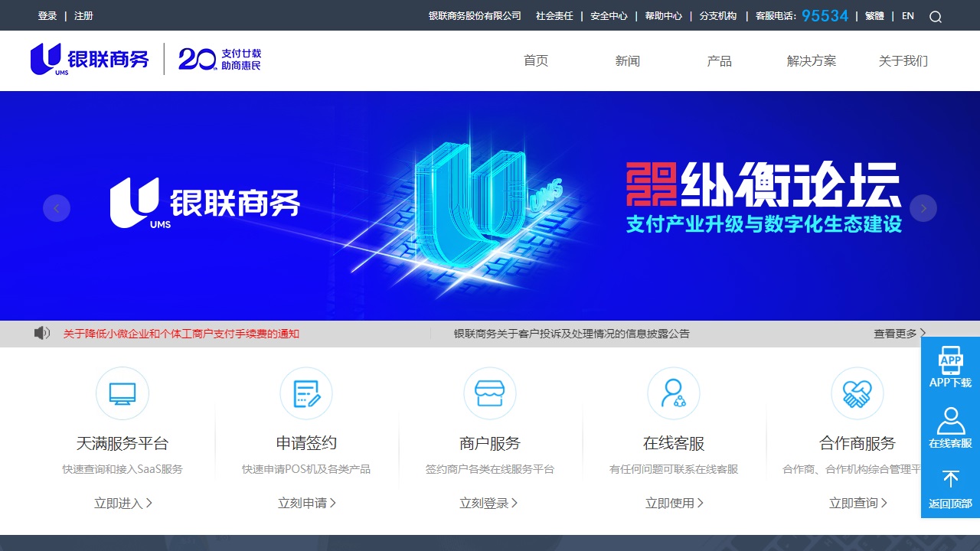
Task: Click the 在线客服 service card title
Action: click(x=674, y=444)
